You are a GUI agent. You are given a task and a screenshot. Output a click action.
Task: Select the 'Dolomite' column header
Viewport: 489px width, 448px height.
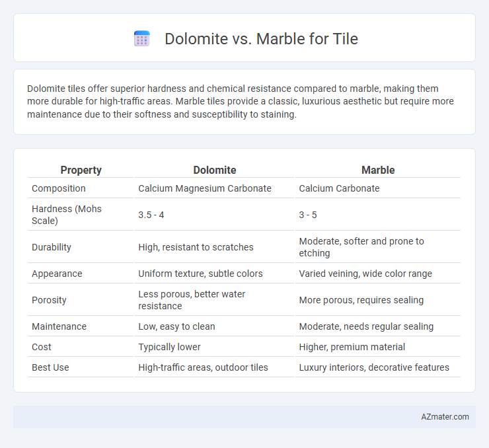point(215,170)
